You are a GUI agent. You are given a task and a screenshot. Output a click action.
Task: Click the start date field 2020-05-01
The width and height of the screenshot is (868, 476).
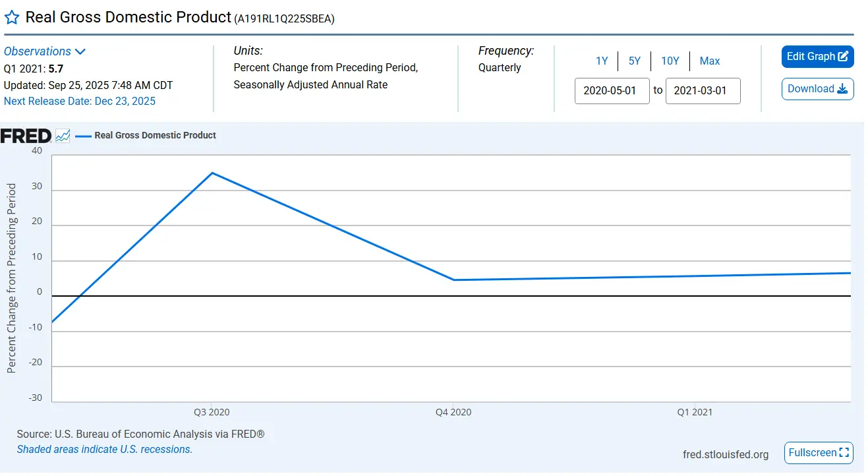pyautogui.click(x=612, y=90)
